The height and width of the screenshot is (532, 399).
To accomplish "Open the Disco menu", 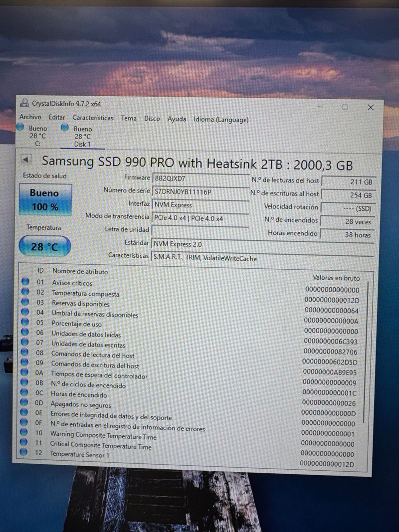I will coord(152,118).
